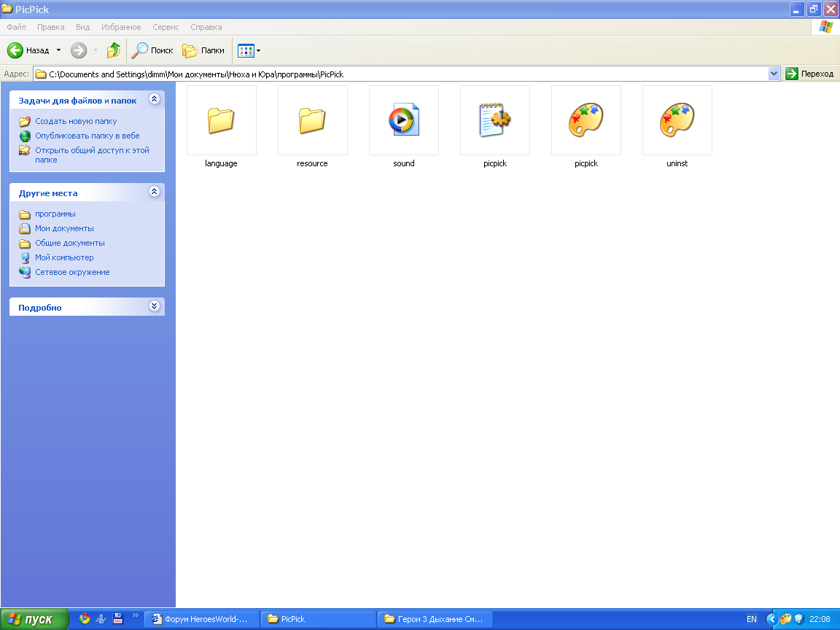Viewport: 840px width, 630px height.
Task: Click the пуск Start button
Action: point(34,619)
